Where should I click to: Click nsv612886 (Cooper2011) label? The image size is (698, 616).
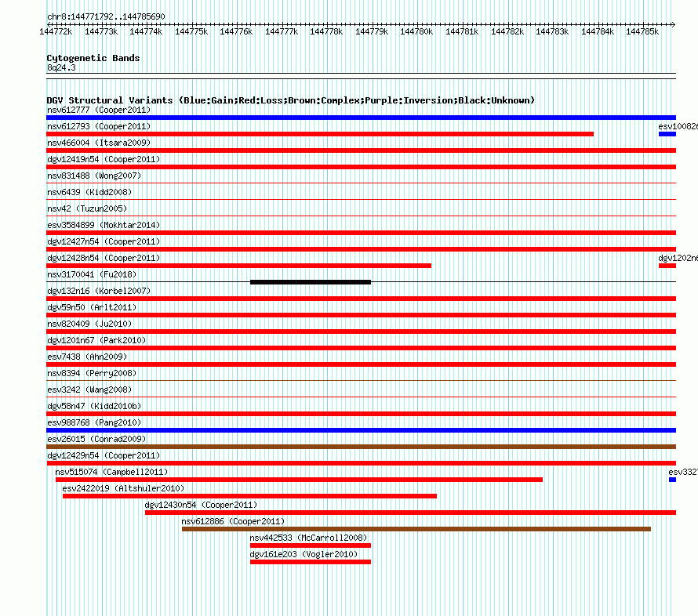pyautogui.click(x=233, y=521)
